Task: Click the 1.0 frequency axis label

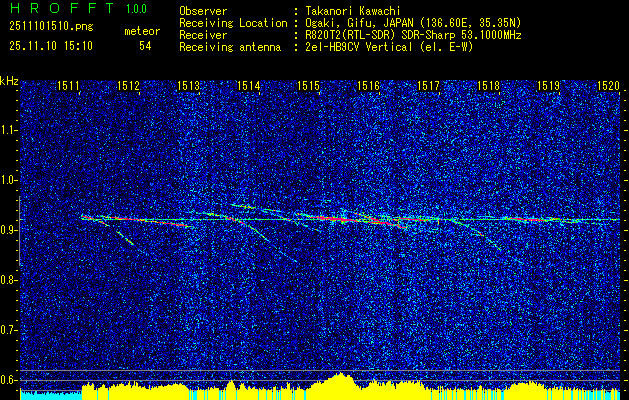Action: [x=8, y=180]
